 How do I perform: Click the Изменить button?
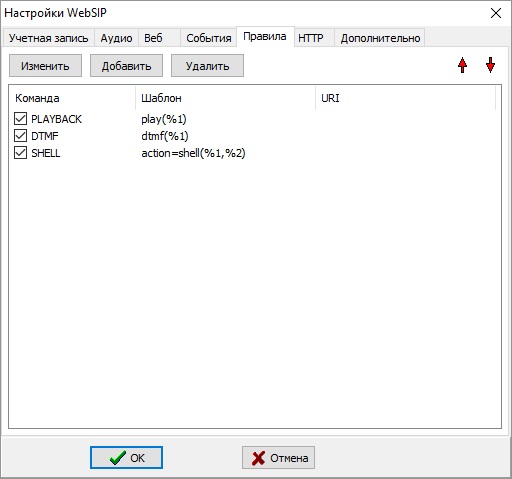(45, 66)
